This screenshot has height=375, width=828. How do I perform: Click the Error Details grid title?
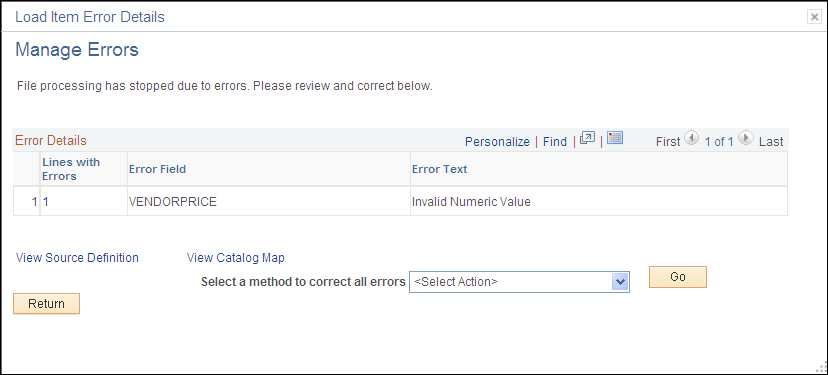(x=51, y=140)
